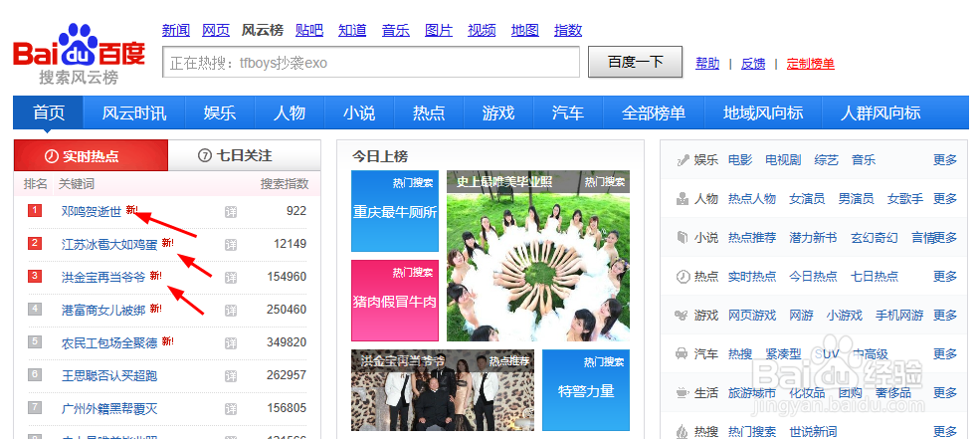Image resolution: width=980 pixels, height=439 pixels.
Task: Click the 汽车 car category icon
Action: pyautogui.click(x=683, y=354)
